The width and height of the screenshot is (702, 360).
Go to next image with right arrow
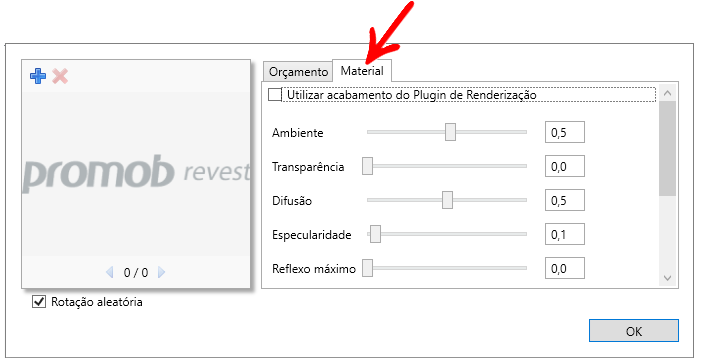point(162,272)
